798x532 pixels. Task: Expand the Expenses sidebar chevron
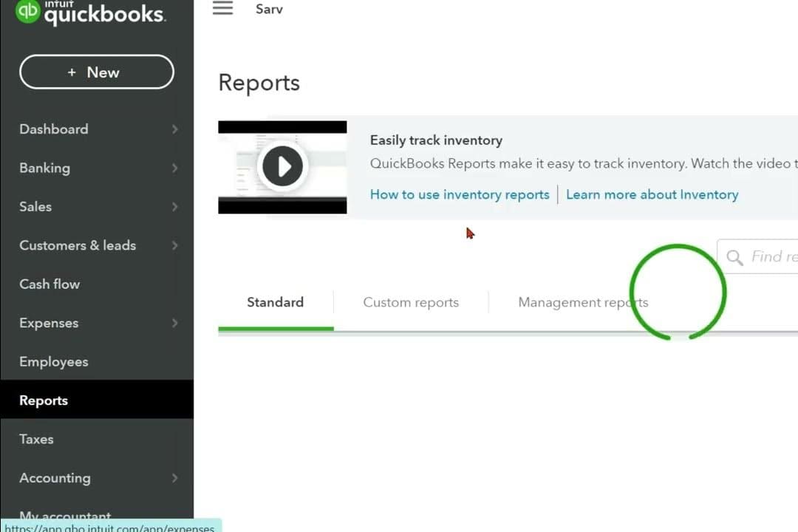point(174,323)
